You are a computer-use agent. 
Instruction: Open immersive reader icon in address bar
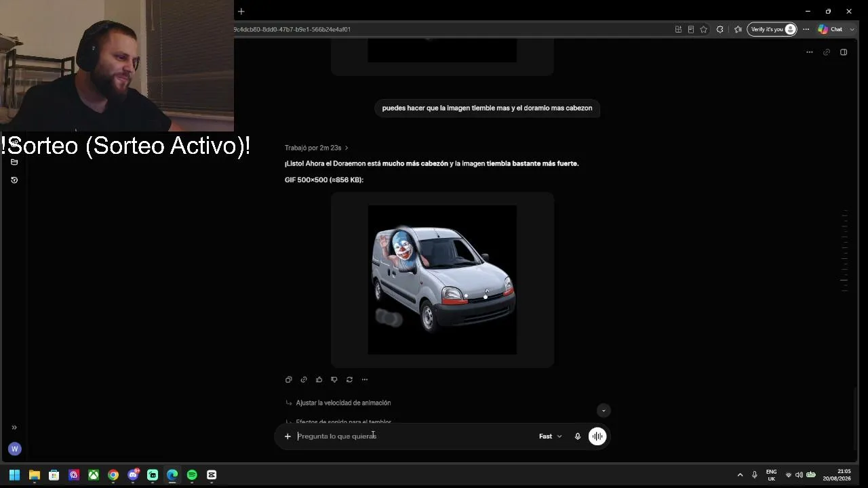point(691,29)
